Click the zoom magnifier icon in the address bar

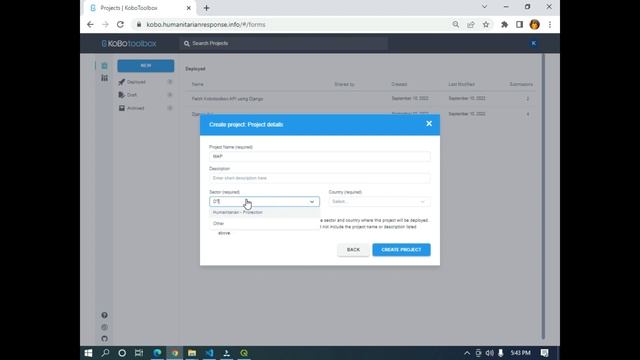pyautogui.click(x=456, y=24)
